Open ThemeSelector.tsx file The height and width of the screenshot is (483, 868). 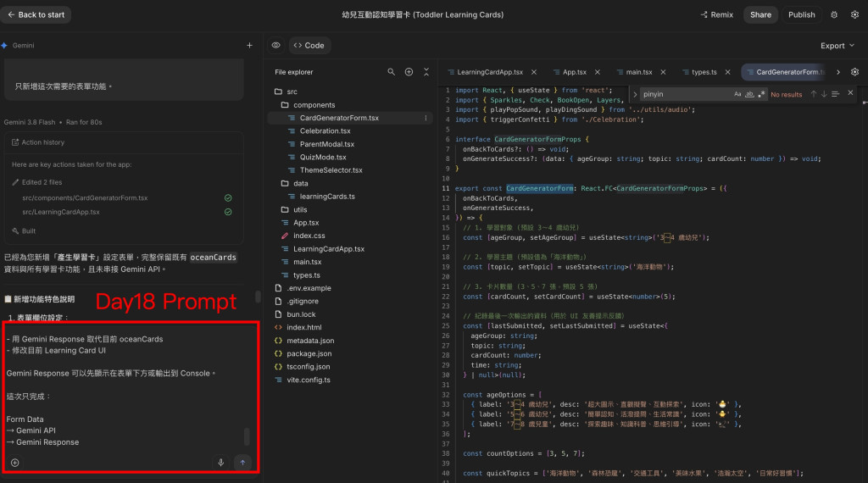(x=331, y=170)
